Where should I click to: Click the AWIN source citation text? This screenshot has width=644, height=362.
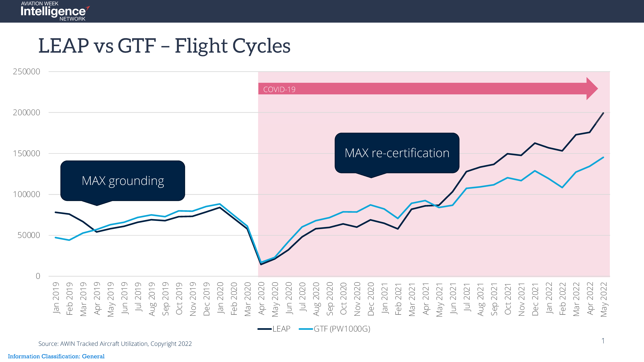(x=115, y=344)
